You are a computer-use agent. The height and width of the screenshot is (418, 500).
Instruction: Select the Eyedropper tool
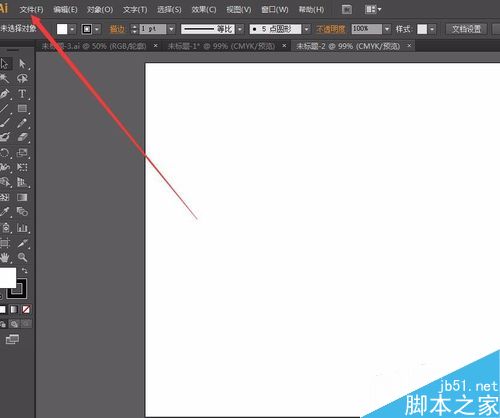[5, 211]
